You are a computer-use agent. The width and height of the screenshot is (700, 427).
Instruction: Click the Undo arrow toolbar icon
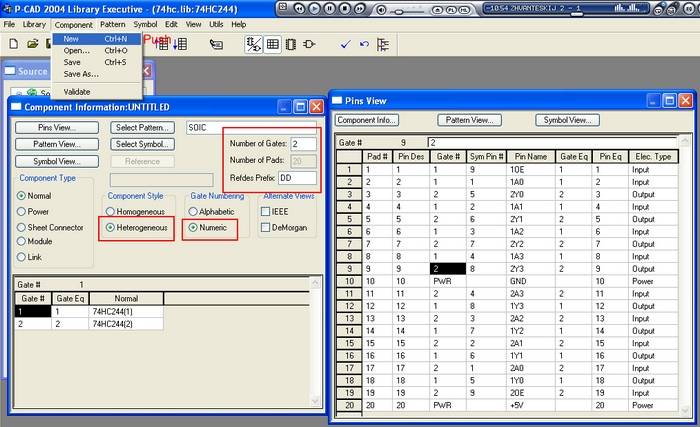tap(364, 44)
